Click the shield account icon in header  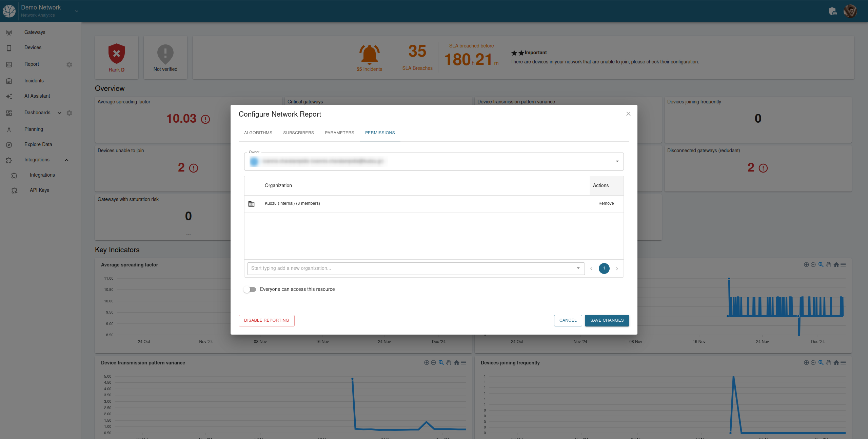(x=832, y=12)
